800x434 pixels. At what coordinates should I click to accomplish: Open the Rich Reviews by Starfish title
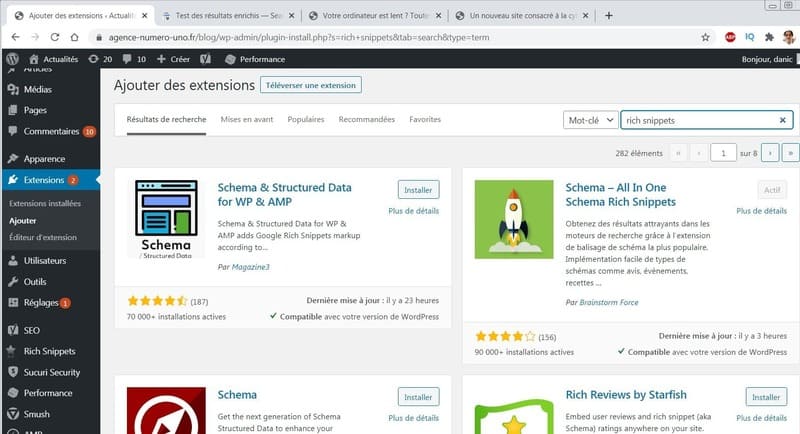click(626, 395)
